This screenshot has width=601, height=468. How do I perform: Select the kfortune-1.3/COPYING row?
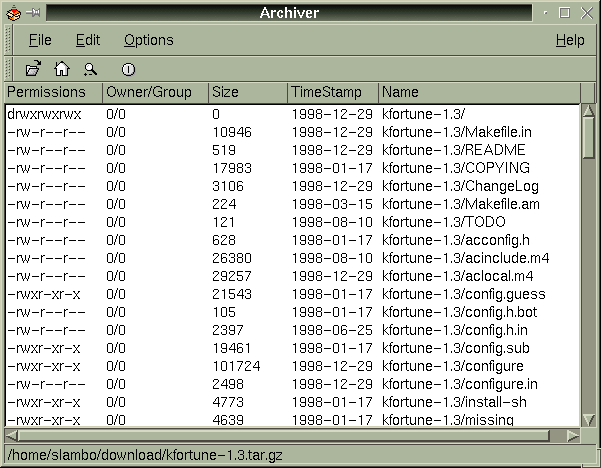[441, 168]
